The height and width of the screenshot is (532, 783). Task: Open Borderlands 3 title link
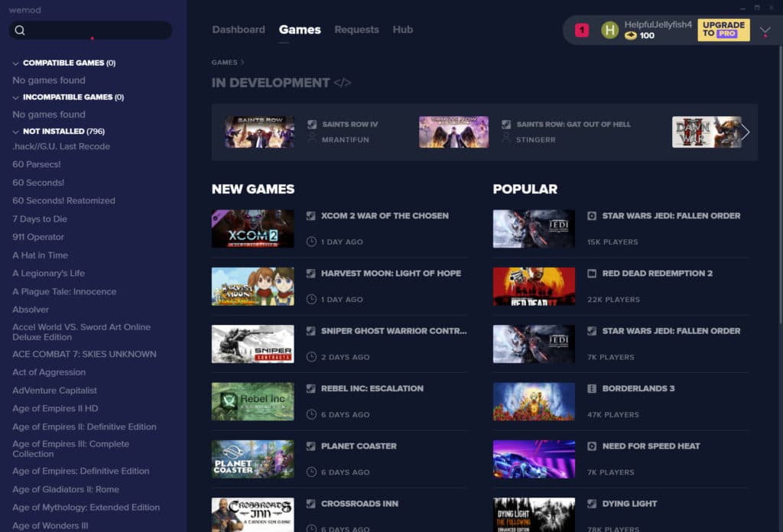(638, 388)
